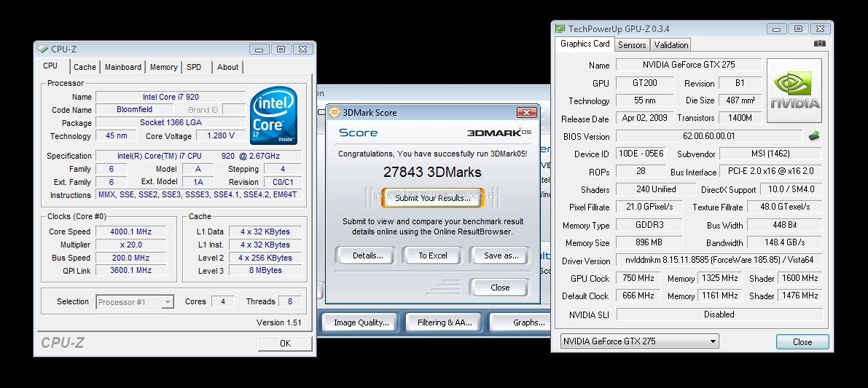
Task: Close the 3DMark Score dialog with red X
Action: (526, 112)
